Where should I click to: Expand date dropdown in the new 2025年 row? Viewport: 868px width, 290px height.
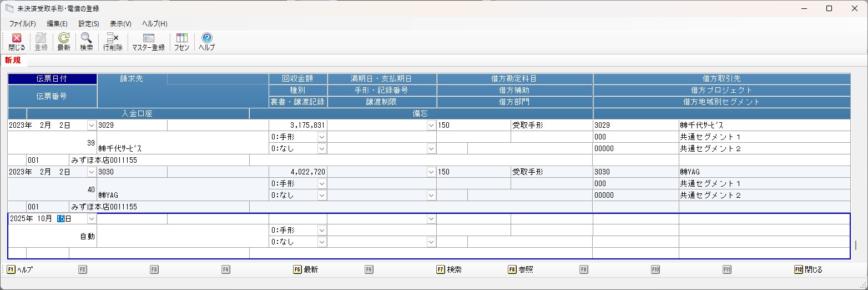pos(92,219)
